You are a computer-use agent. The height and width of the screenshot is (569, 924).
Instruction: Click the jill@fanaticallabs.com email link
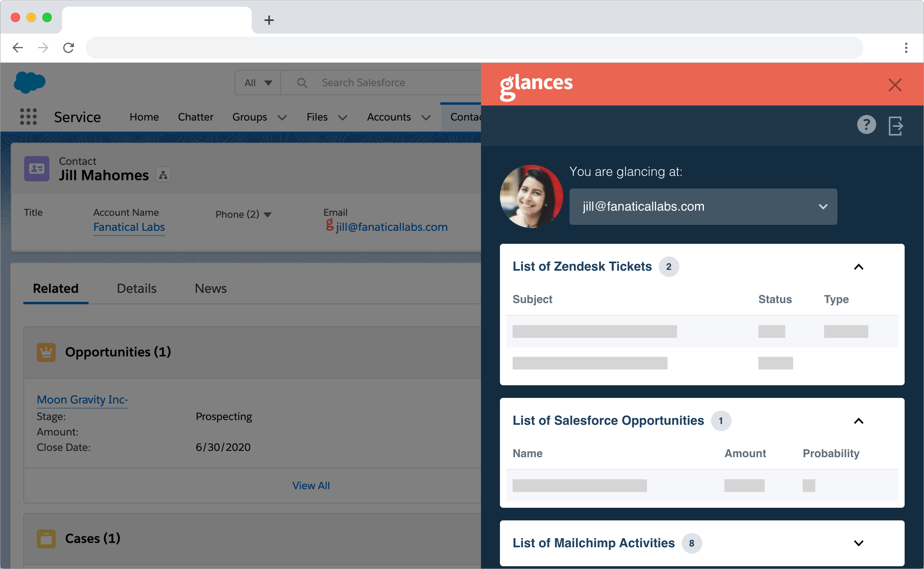tap(392, 227)
